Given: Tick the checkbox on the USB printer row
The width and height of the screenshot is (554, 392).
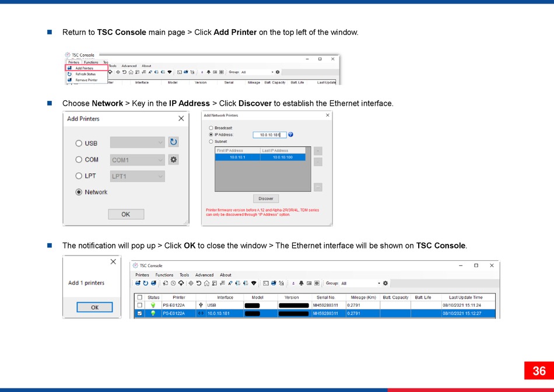Looking at the screenshot, I should (140, 305).
